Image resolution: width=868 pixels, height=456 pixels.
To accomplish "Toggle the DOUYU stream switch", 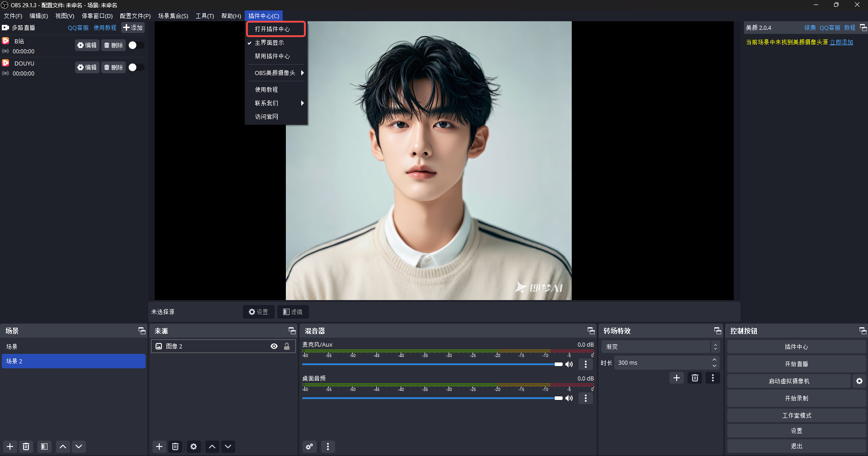I will [x=136, y=67].
